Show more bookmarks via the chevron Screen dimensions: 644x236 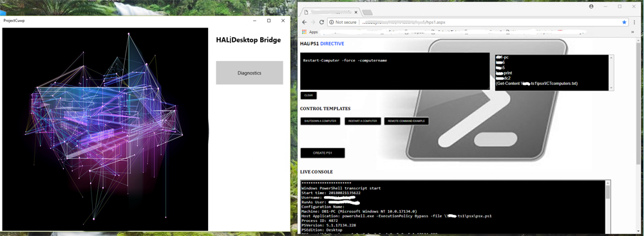632,32
